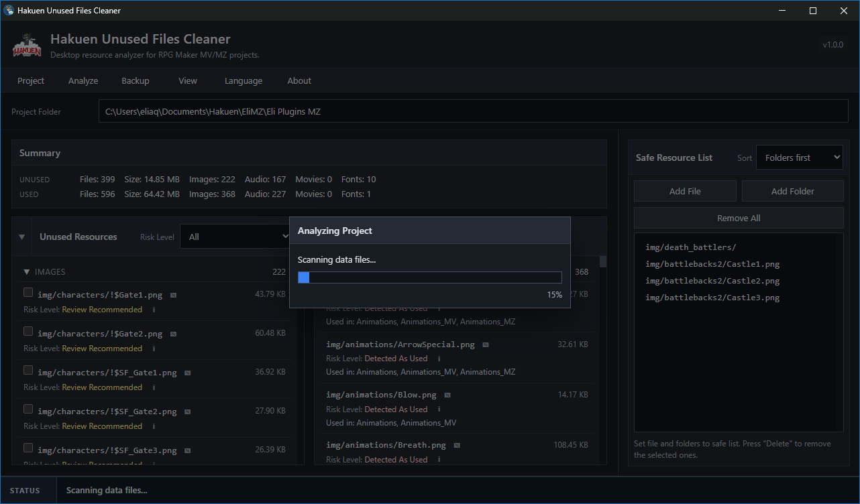Viewport: 860px width, 504px height.
Task: Click the used Size: 64.42 MB summary value
Action: [152, 194]
